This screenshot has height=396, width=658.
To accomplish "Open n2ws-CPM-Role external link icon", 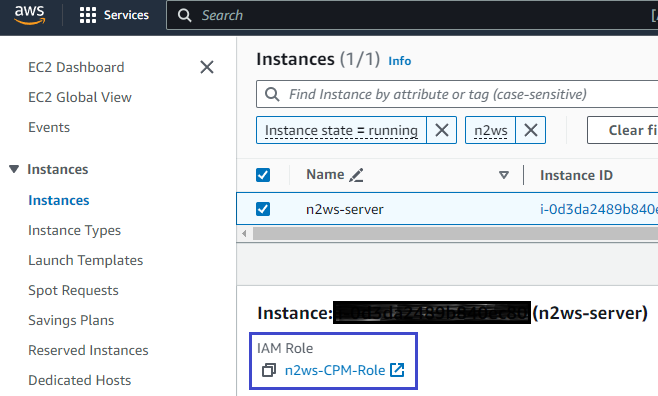I will click(397, 370).
